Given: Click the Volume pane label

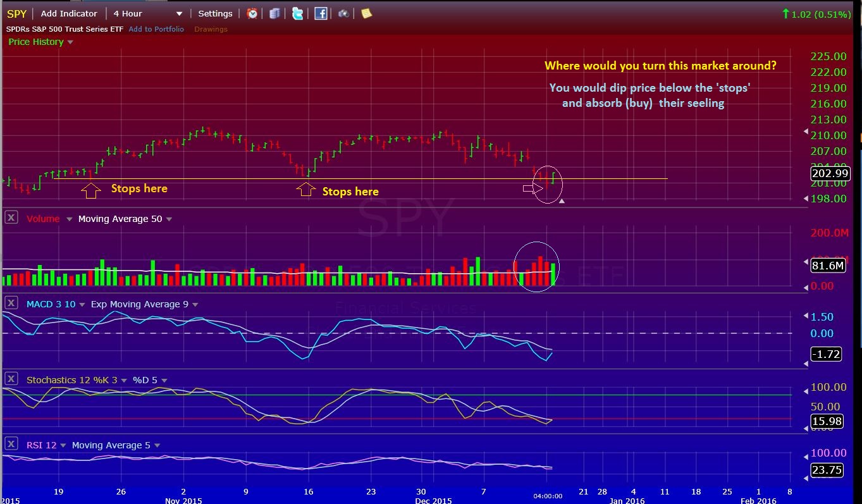Looking at the screenshot, I should (x=43, y=219).
